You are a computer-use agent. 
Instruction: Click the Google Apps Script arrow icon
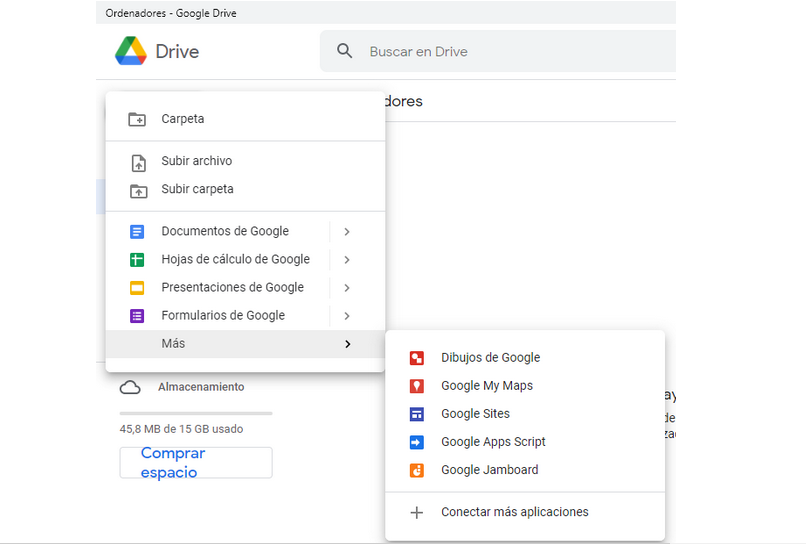[x=416, y=442]
